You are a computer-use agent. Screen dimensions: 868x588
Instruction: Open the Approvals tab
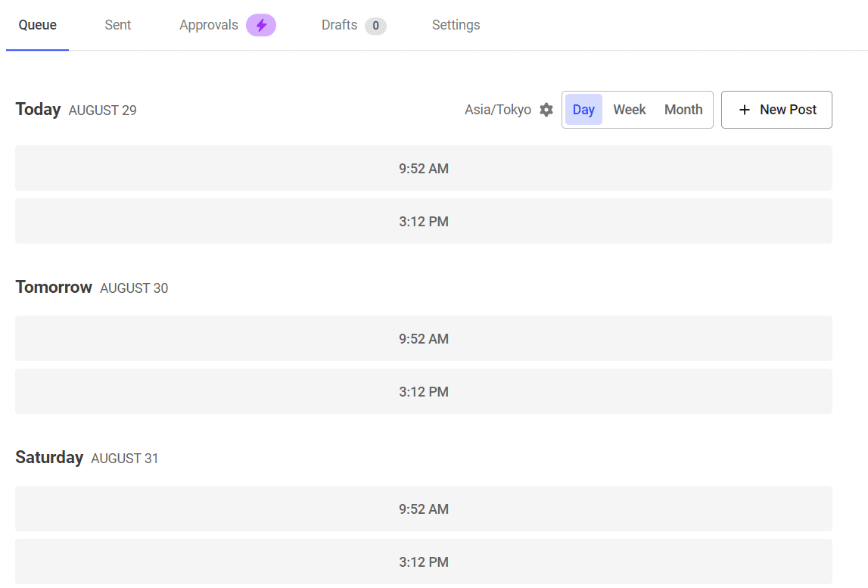209,25
